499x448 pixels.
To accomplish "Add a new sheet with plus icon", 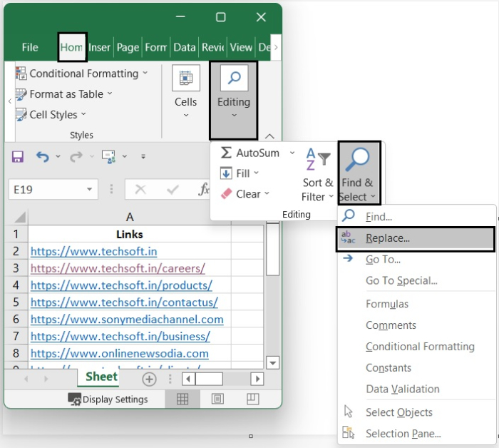I will tap(149, 379).
